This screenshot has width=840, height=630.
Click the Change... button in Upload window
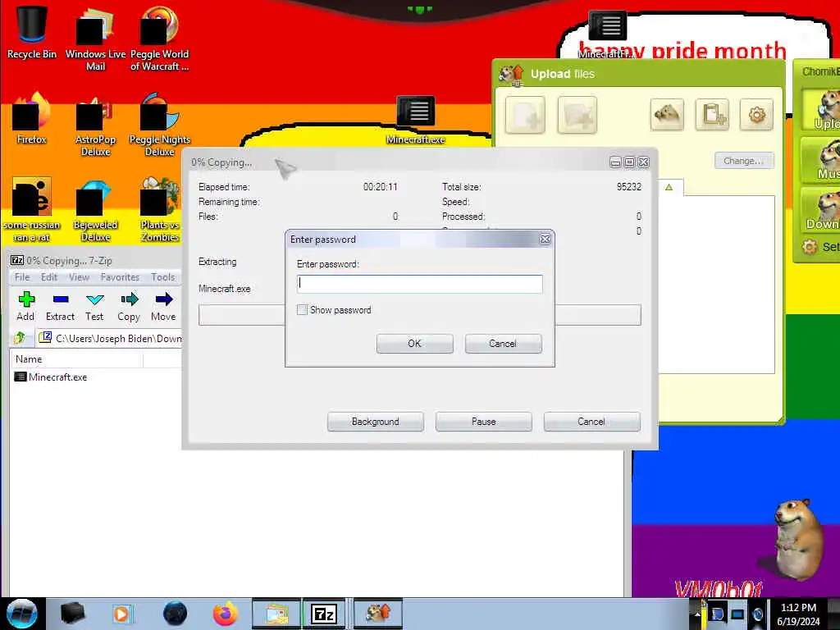(x=744, y=161)
